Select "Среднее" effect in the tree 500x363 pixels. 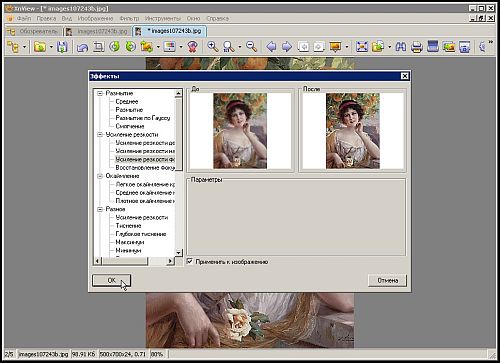tap(127, 101)
